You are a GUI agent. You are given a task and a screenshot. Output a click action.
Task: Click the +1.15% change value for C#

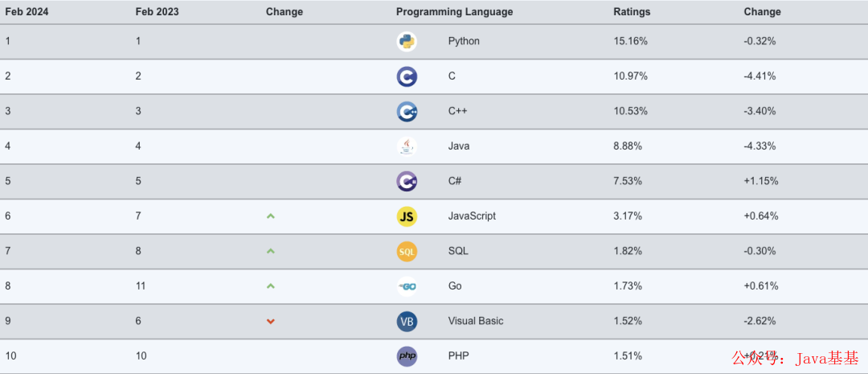pos(761,181)
